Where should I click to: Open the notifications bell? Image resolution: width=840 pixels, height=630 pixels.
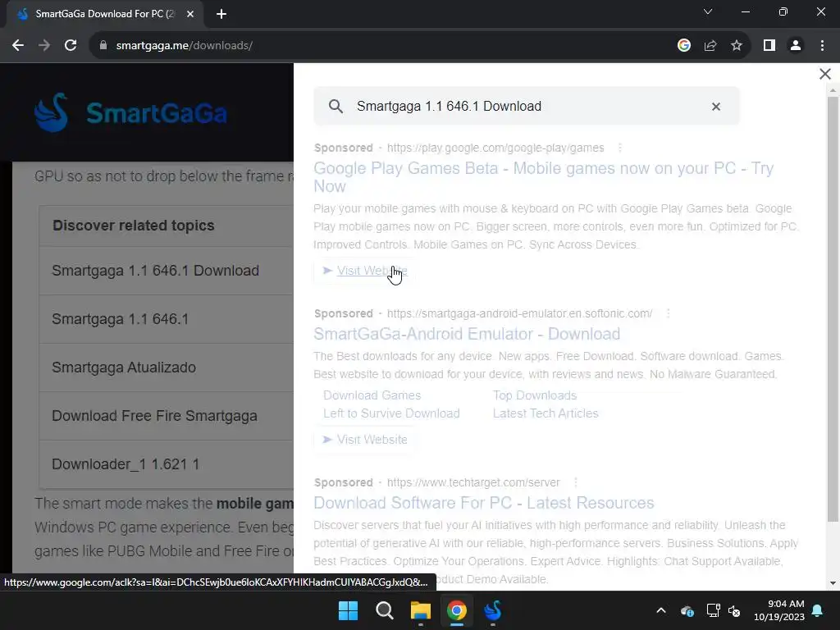coord(818,610)
